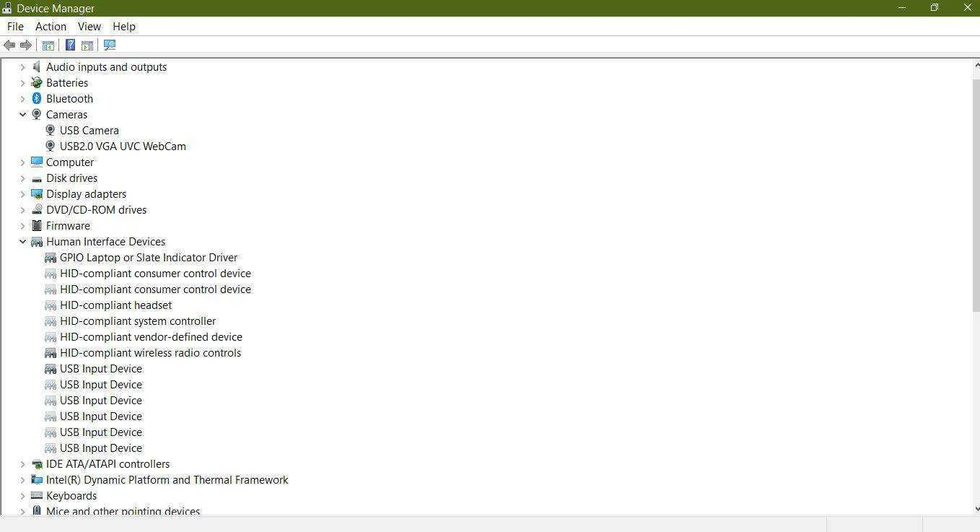This screenshot has width=980, height=532.
Task: Expand the Display adapters node
Action: pos(22,193)
